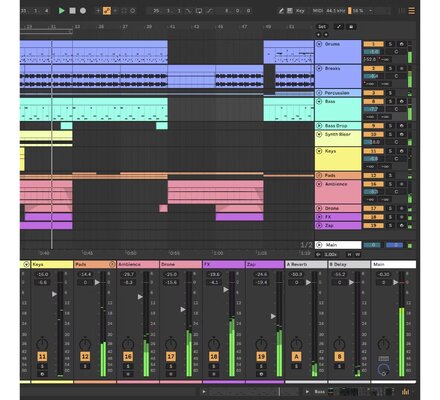Toggle the highlighted Automation Arm button
The height and width of the screenshot is (400, 440).
[107, 11]
